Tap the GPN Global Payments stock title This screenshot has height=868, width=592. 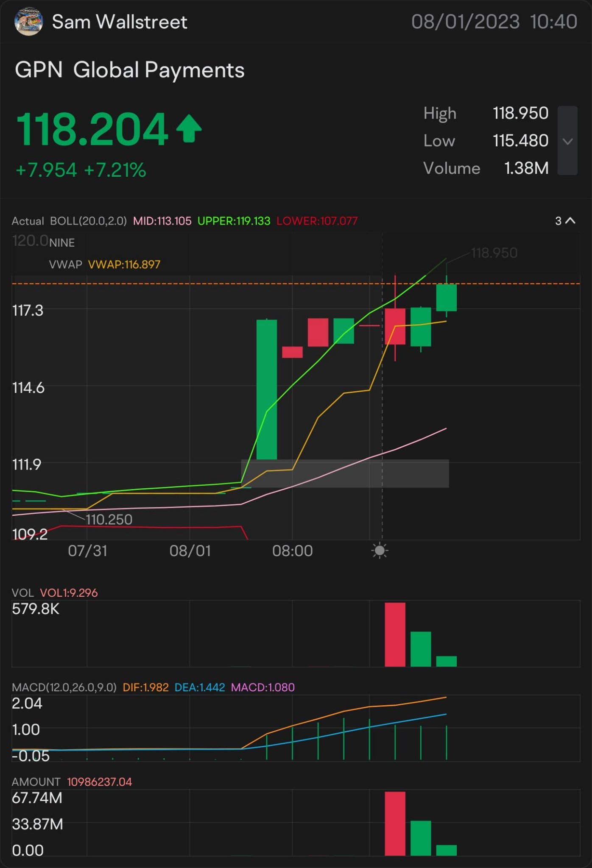click(130, 70)
